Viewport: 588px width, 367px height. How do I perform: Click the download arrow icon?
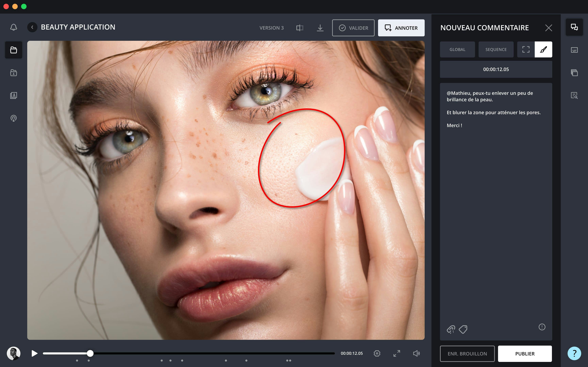[x=320, y=28]
